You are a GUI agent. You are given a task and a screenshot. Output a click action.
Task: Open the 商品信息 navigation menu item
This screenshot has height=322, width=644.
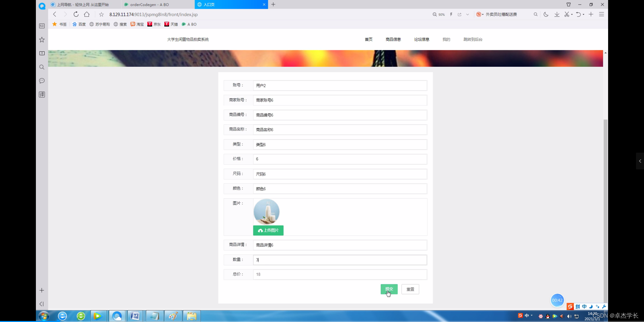click(393, 39)
